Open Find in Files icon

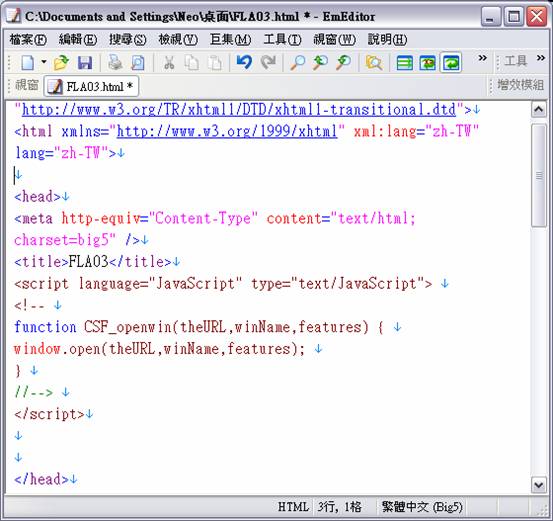pos(373,63)
